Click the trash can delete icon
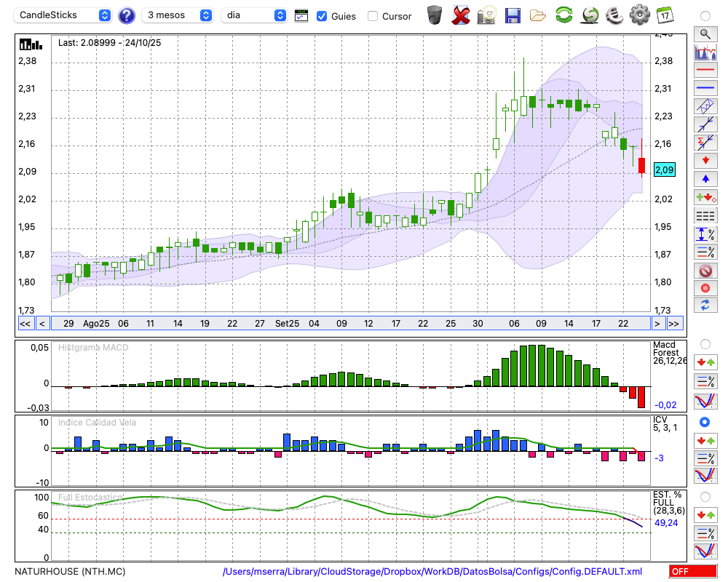Viewport: 728px width, 582px height. [435, 15]
